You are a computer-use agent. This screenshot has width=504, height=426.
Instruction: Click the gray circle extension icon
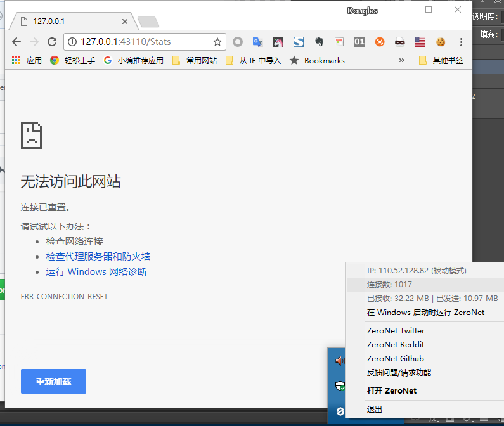[x=238, y=42]
